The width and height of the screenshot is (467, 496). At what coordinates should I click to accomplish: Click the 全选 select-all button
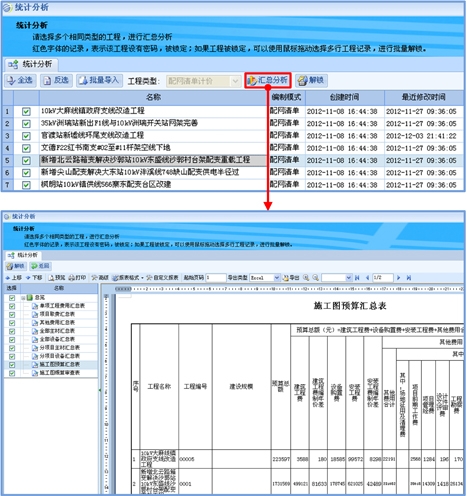point(20,80)
